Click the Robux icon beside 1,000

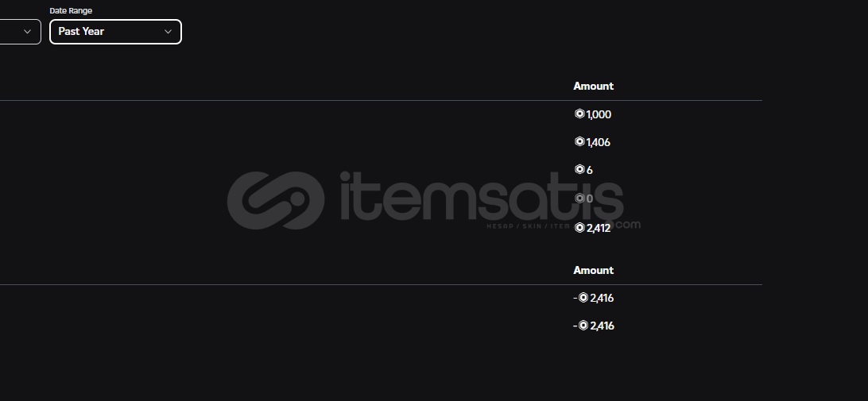click(579, 114)
